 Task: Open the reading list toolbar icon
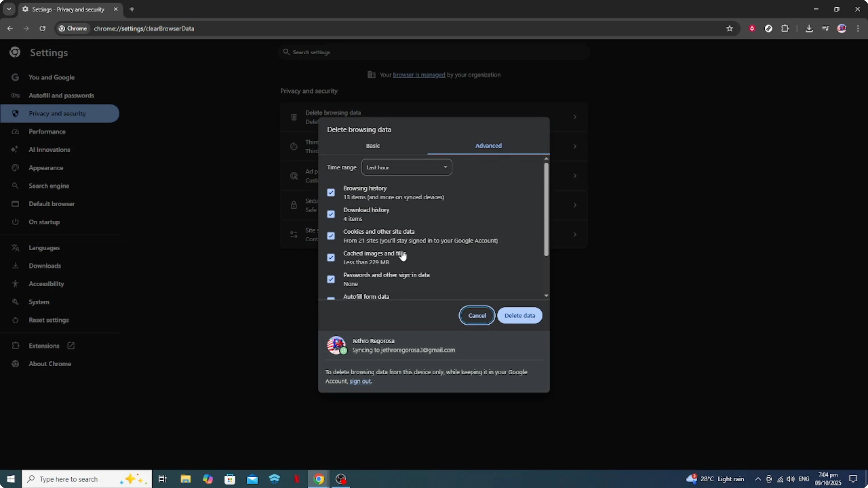(x=826, y=28)
